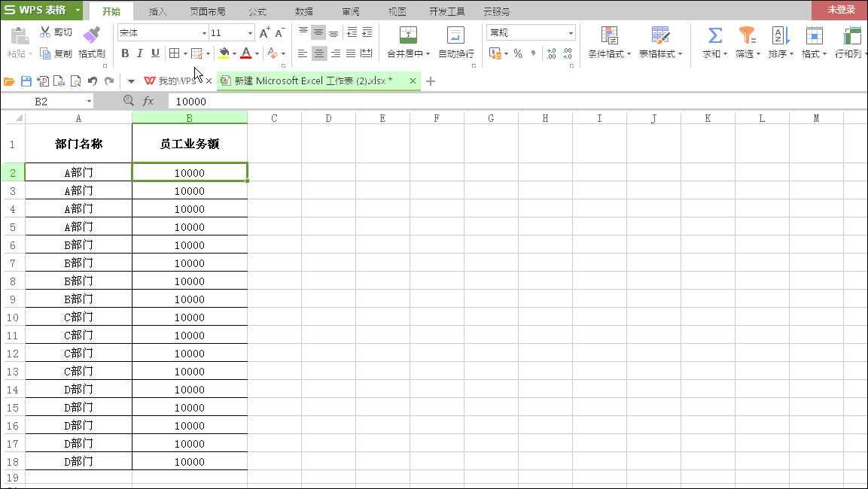Increase font size with the A+ icon
Viewport: 868px width, 489px height.
coord(264,32)
